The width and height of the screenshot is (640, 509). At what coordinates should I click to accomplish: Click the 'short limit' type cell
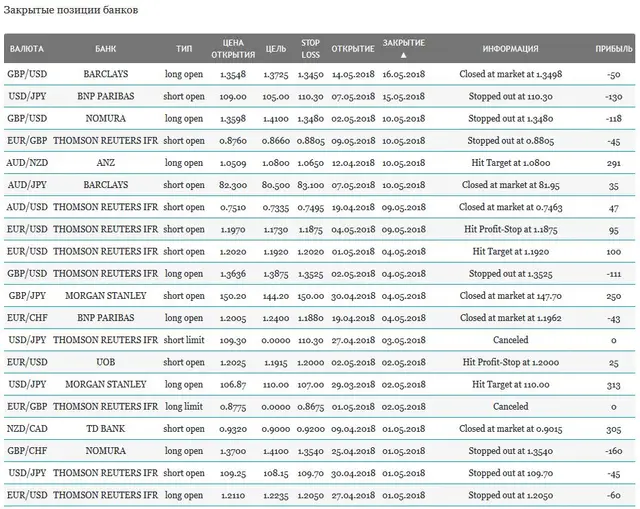point(184,340)
